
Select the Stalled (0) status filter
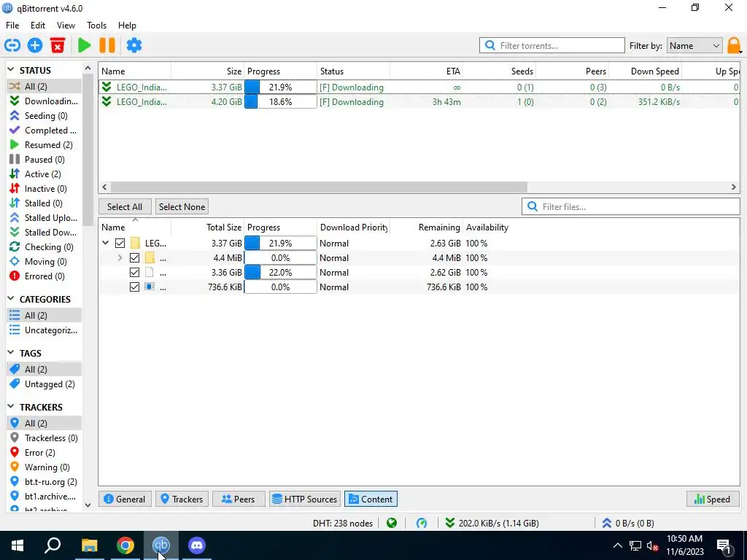44,203
